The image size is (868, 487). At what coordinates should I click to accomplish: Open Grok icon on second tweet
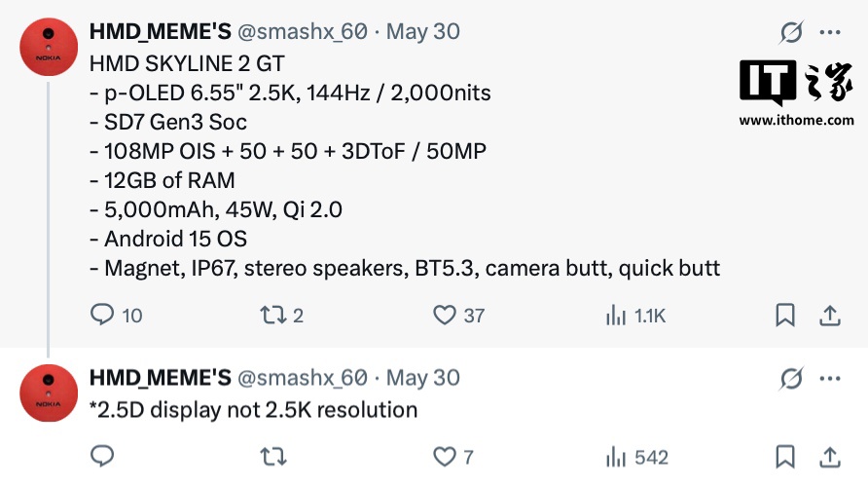coord(791,379)
